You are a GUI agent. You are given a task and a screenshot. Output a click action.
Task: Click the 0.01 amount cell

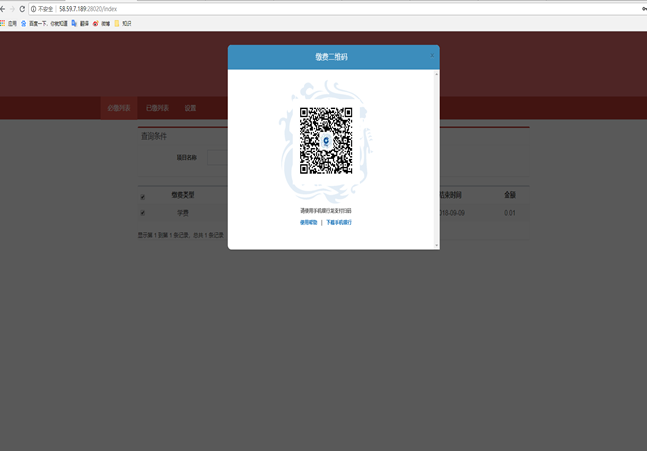coord(510,213)
